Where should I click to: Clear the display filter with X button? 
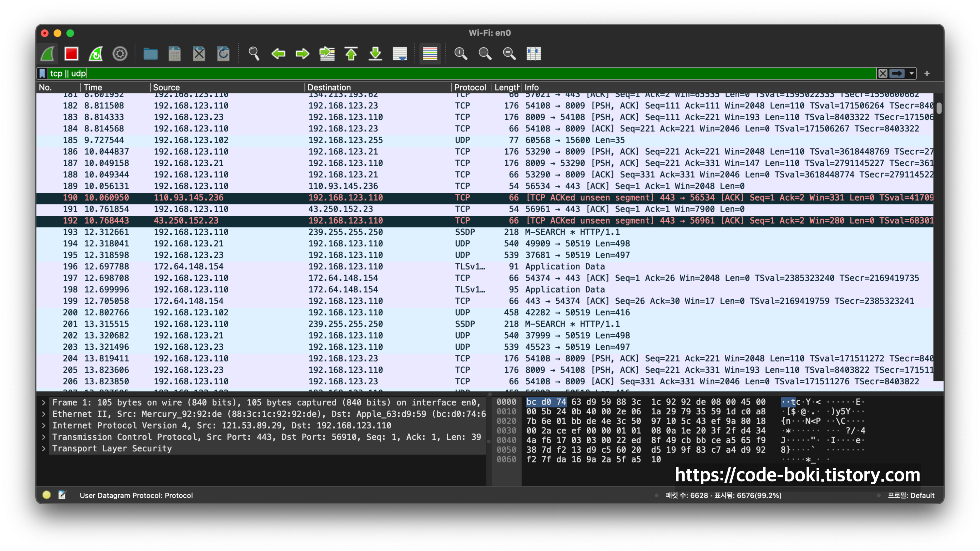tap(883, 74)
